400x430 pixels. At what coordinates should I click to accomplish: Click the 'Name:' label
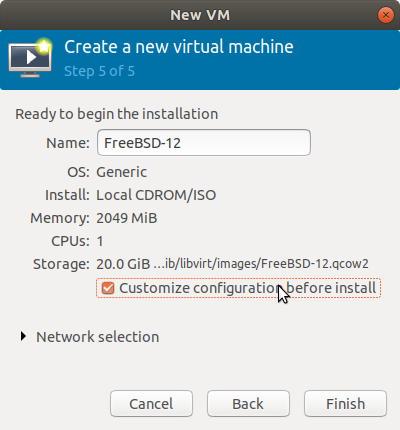(x=68, y=143)
